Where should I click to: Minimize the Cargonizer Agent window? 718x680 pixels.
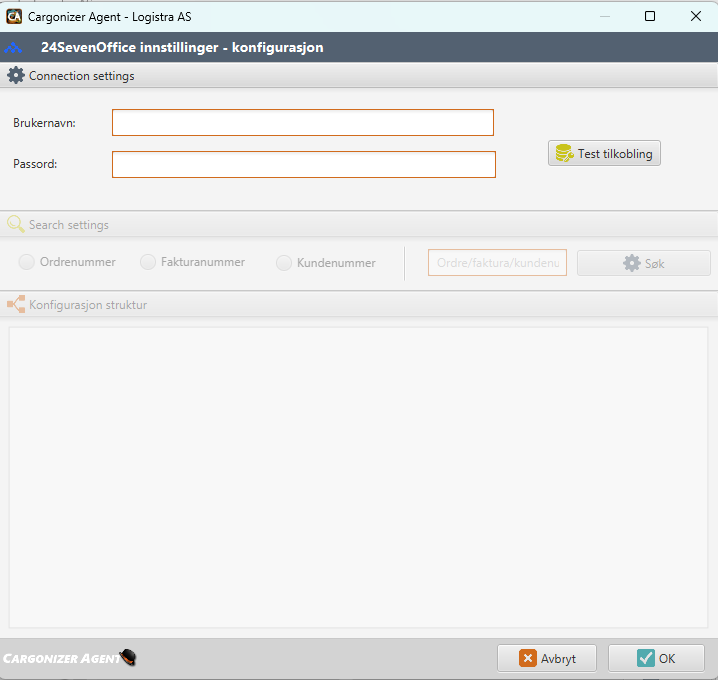[x=605, y=16]
